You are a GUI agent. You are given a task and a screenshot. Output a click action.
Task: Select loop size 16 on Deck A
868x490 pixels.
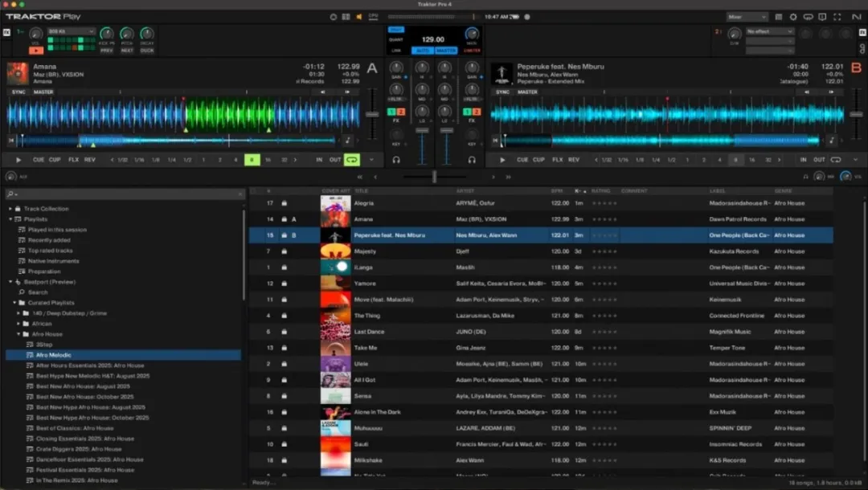coord(268,160)
